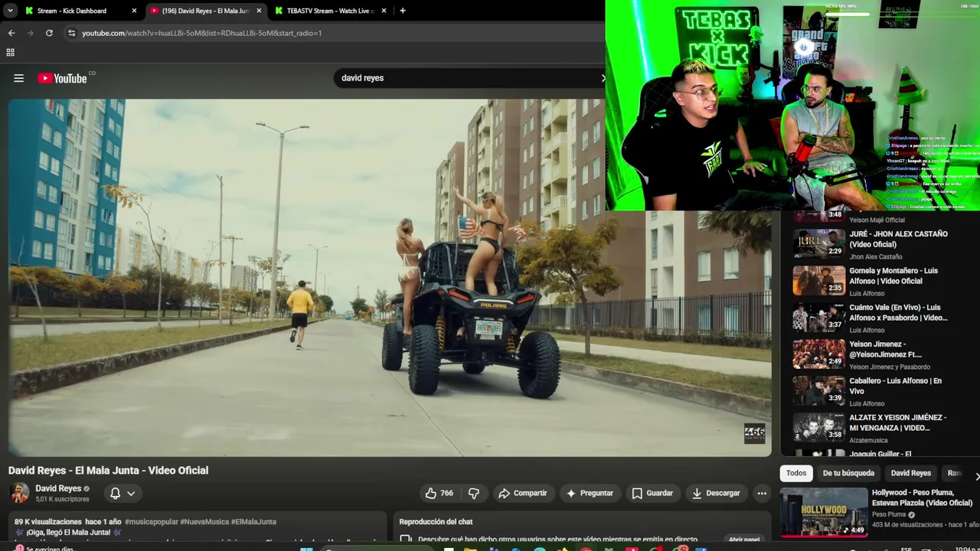
Task: Open Hollywood - Peso Pluma thumbnail
Action: 824,511
